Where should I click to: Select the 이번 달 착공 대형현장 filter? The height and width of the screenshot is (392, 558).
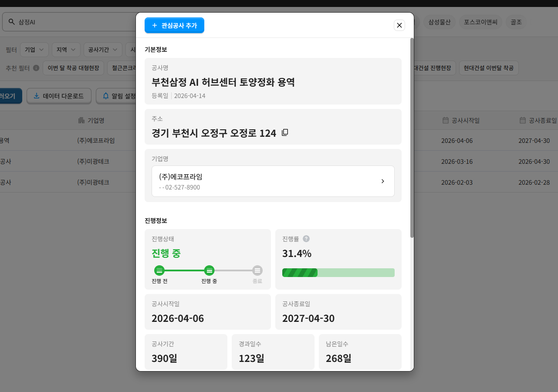[x=73, y=68]
